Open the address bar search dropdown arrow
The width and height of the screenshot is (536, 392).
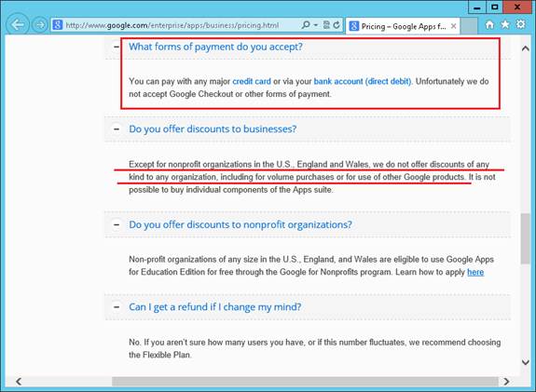316,25
